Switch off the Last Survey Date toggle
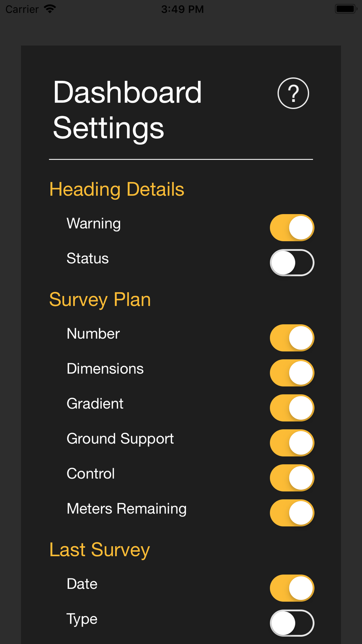Screen dimensions: 362x644 pos(292,588)
